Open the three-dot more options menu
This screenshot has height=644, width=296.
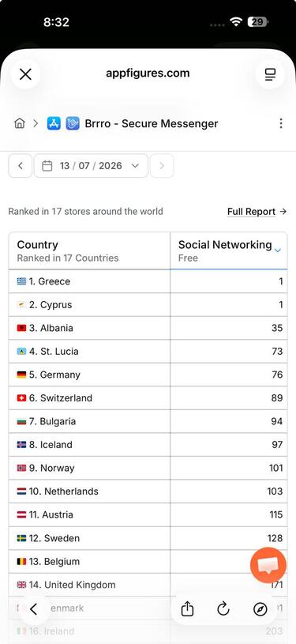[x=281, y=123]
